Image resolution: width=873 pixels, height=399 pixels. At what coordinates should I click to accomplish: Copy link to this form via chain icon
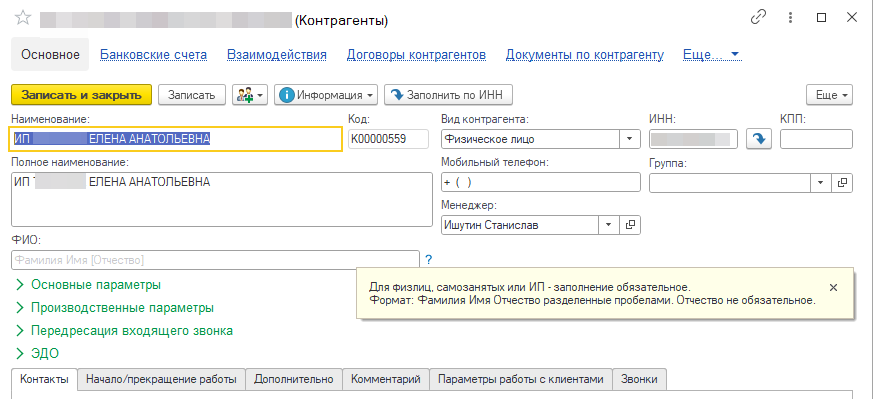[x=758, y=18]
